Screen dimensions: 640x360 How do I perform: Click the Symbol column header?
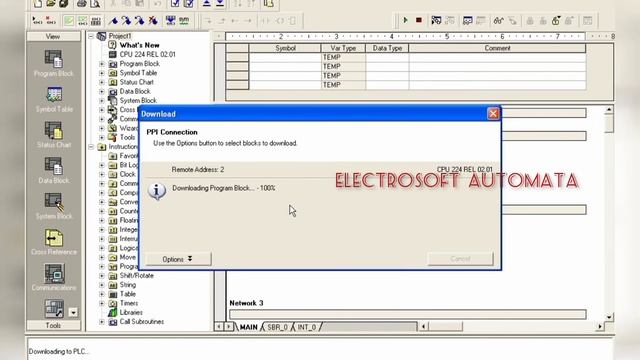pyautogui.click(x=285, y=48)
